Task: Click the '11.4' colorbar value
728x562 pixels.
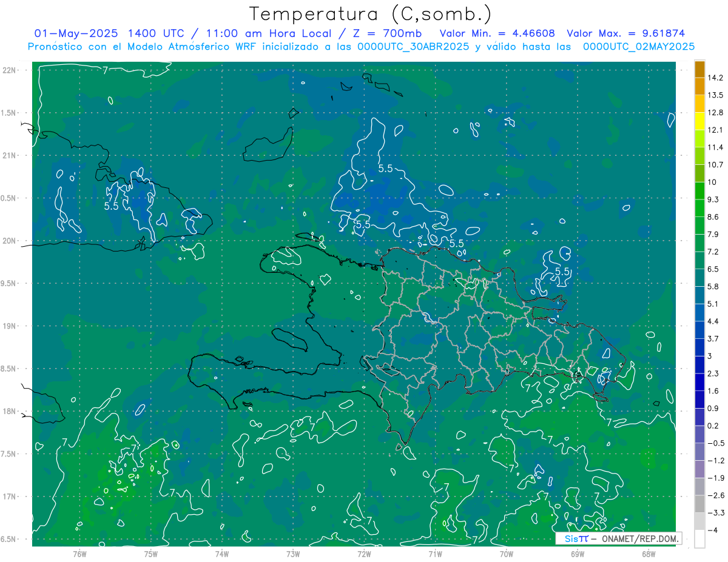Action: (x=716, y=147)
